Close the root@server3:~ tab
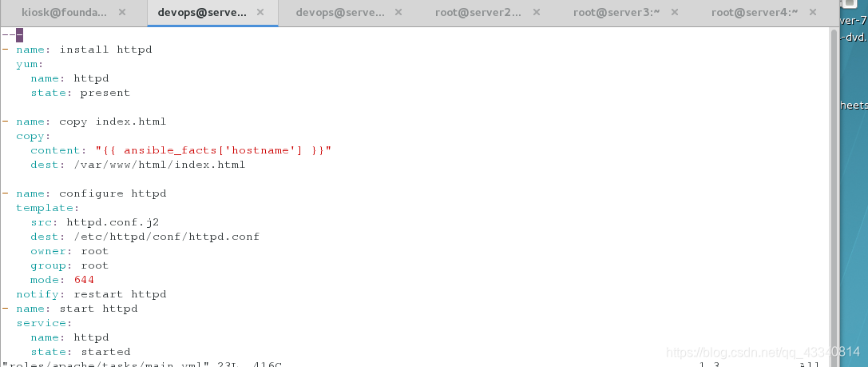The height and width of the screenshot is (367, 868). click(674, 12)
